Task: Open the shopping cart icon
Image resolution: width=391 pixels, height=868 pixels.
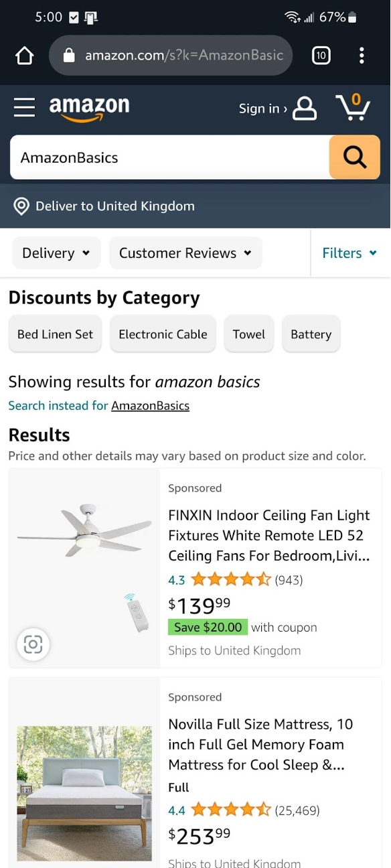Action: [353, 107]
